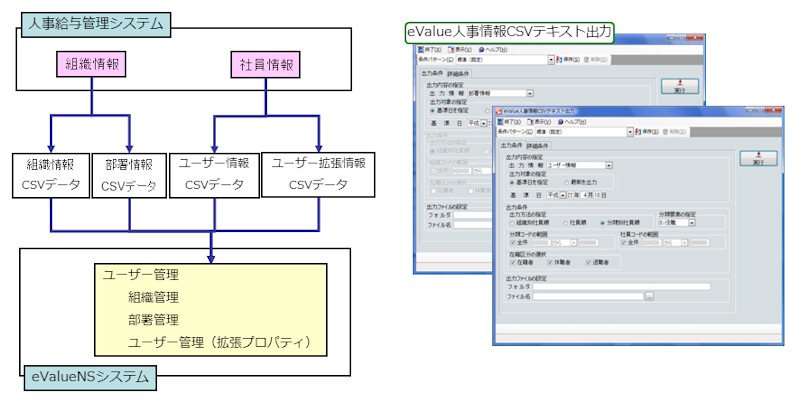Toggle 在職者 checkbox in ユーザー情報 window
The image size is (800, 403).
tap(512, 263)
